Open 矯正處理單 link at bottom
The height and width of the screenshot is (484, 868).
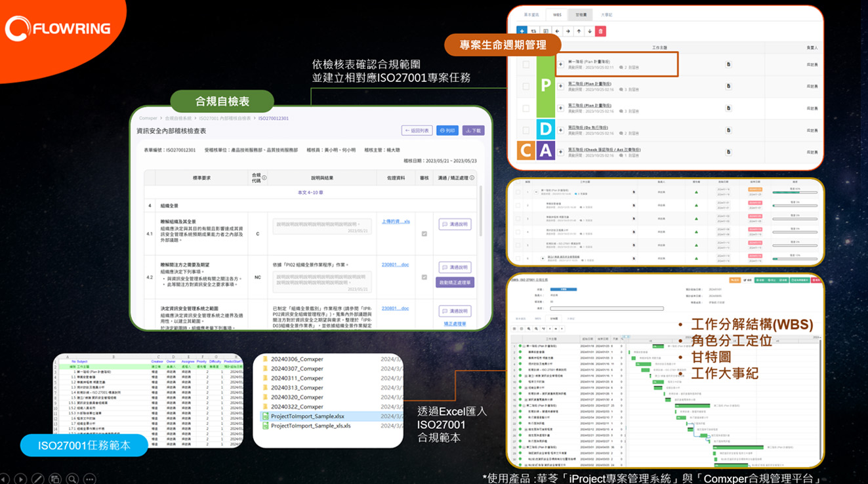[x=455, y=324]
